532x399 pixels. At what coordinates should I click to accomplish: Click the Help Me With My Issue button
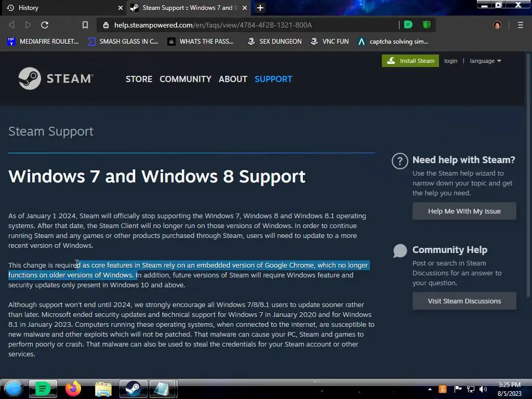coord(464,211)
